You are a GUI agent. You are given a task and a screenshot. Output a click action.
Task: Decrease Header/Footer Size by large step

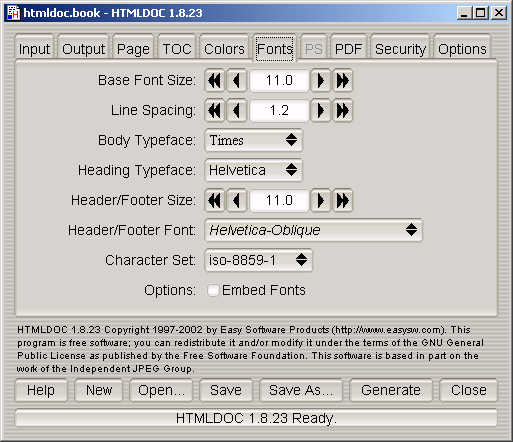[x=215, y=200]
